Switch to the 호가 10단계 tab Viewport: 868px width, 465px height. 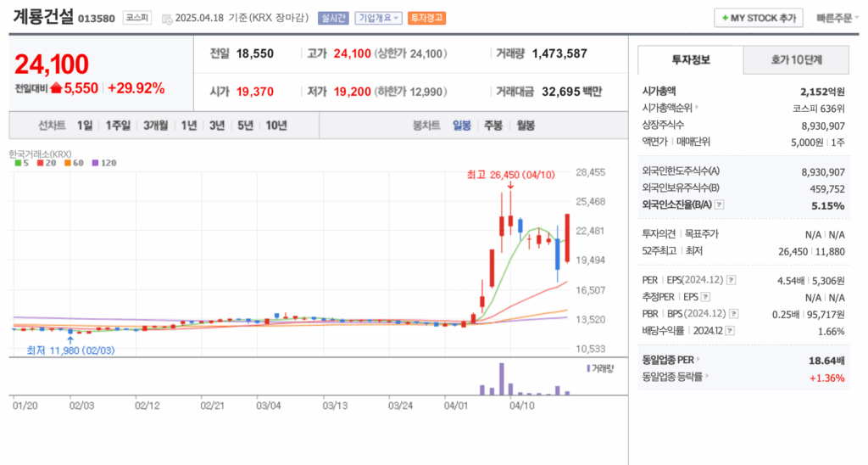[x=796, y=60]
